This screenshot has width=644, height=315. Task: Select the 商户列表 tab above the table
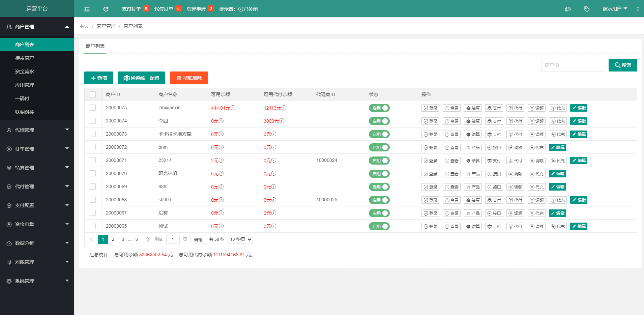click(x=95, y=46)
